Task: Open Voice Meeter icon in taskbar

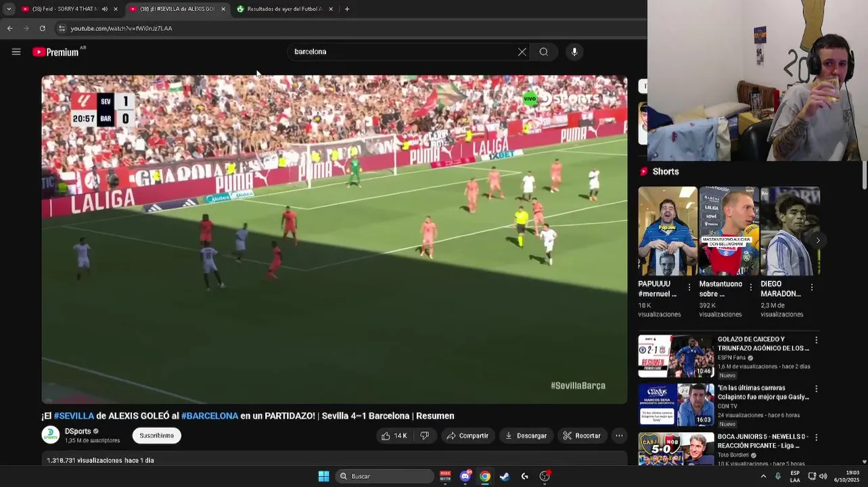Action: pyautogui.click(x=445, y=476)
